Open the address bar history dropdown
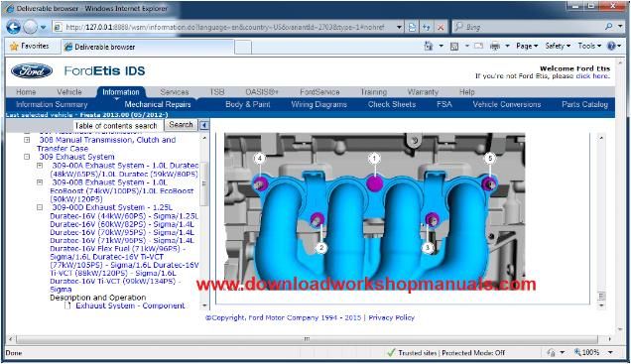 pos(399,28)
